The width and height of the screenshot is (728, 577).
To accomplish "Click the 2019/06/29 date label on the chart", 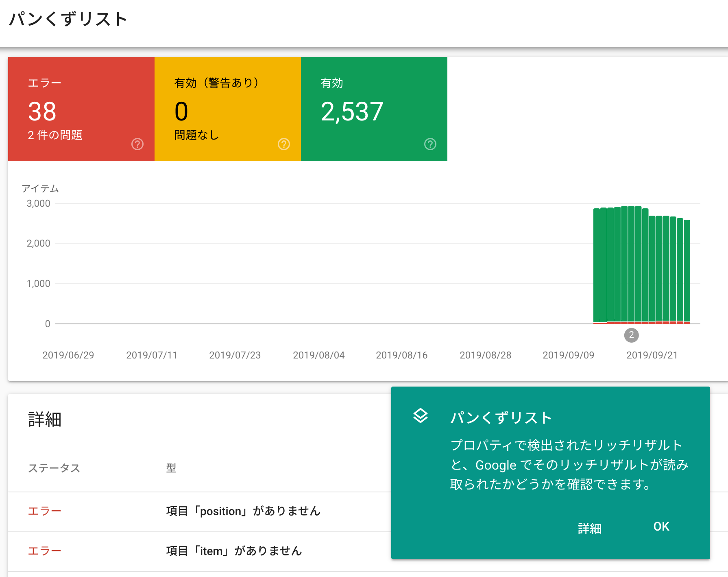I will 68,355.
